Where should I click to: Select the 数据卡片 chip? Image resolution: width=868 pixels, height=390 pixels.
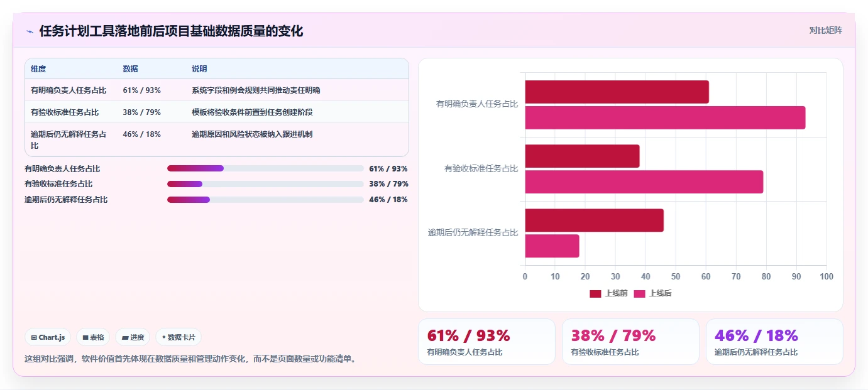(x=179, y=337)
